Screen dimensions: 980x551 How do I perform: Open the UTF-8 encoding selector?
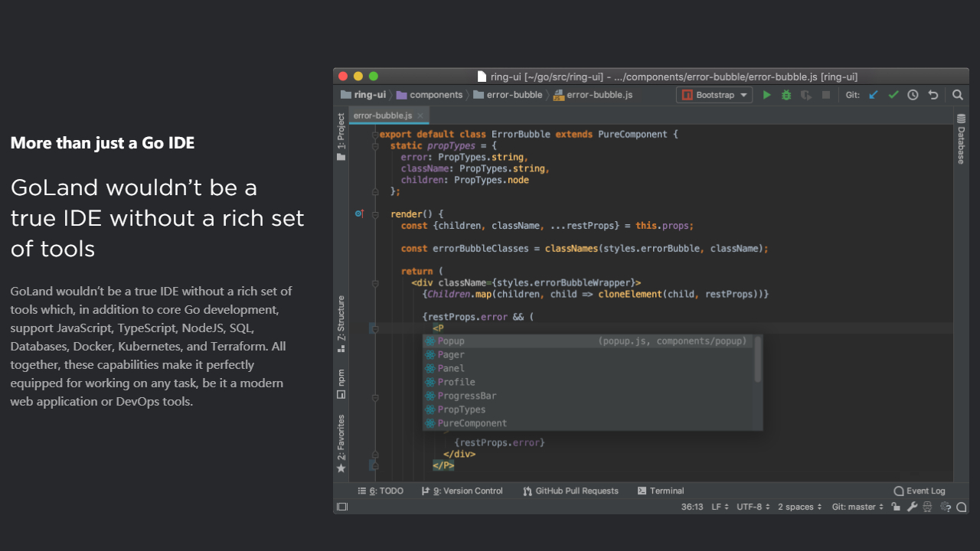(753, 507)
